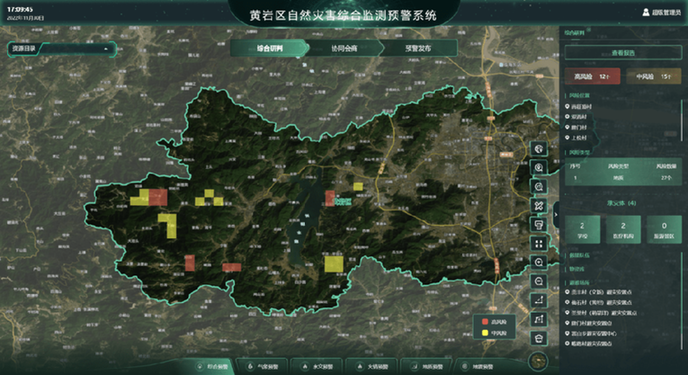Collapse the right panel using the arrow handle
688x375 pixels.
pyautogui.click(x=556, y=214)
